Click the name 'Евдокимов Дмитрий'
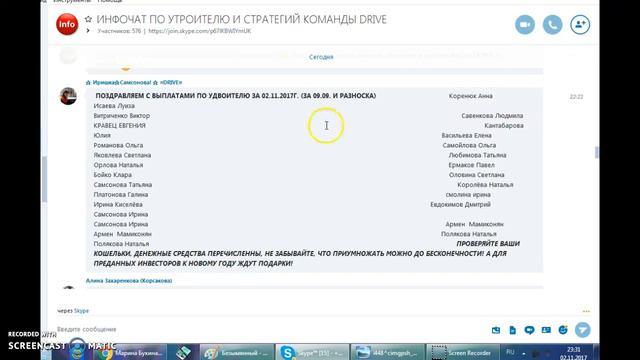 click(x=460, y=204)
